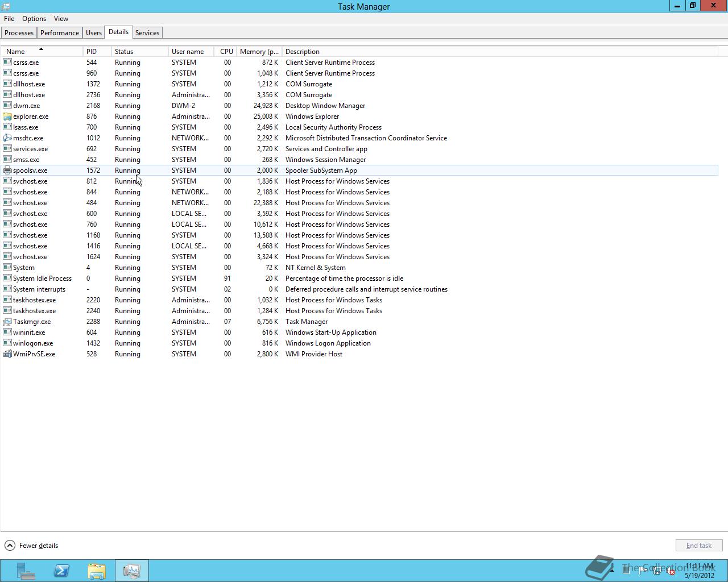
Task: Click the services.exe process icon
Action: 7,149
